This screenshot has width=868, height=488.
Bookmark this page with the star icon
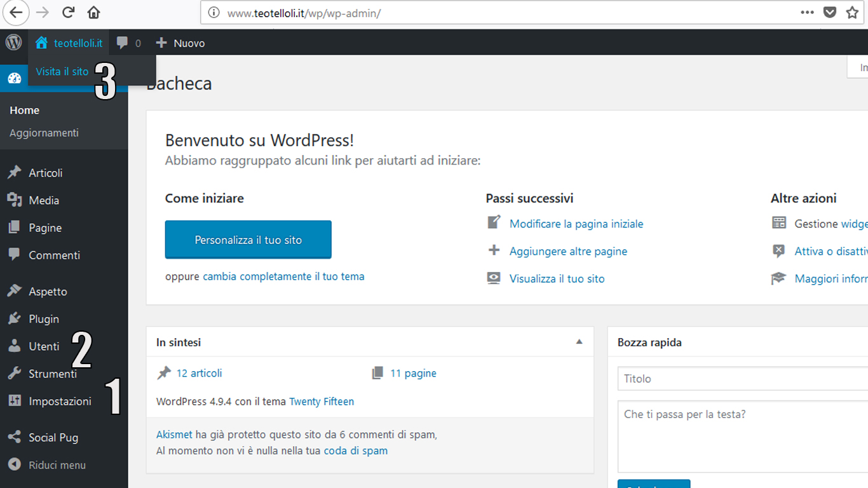852,13
